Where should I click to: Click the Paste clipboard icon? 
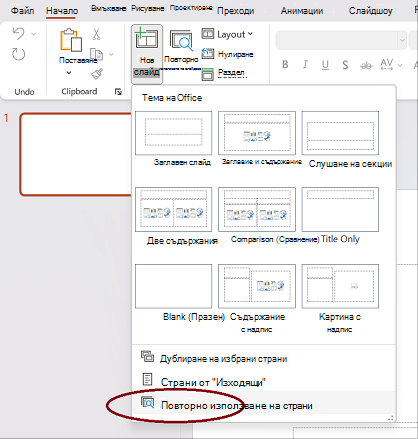(x=71, y=40)
